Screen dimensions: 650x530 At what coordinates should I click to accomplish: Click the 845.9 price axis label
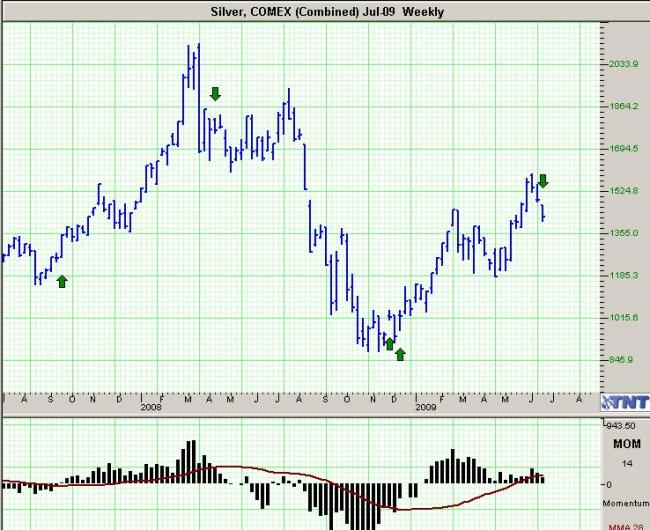coord(621,360)
